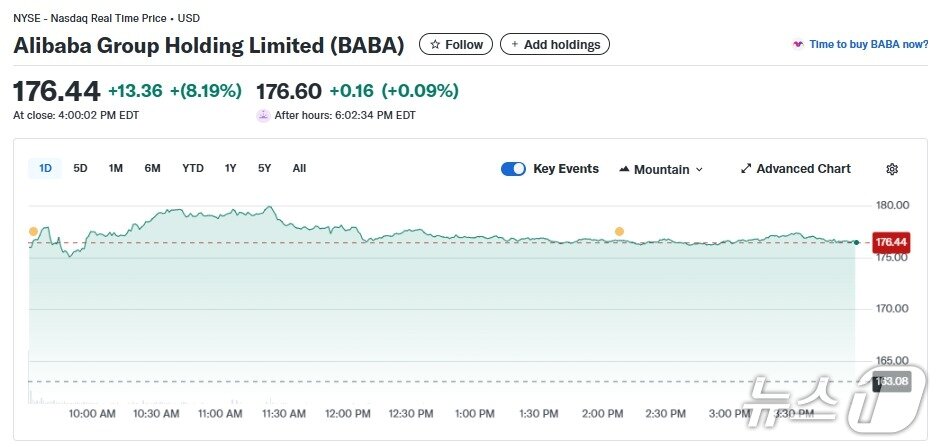Click the Add holdings button

555,45
